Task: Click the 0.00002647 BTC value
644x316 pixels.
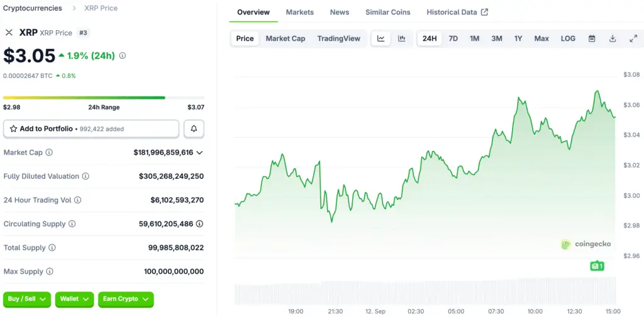Action: (x=28, y=76)
